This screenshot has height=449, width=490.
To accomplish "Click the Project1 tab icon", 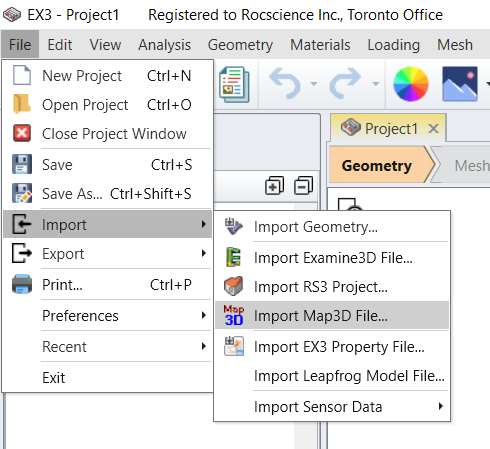I will [x=350, y=127].
